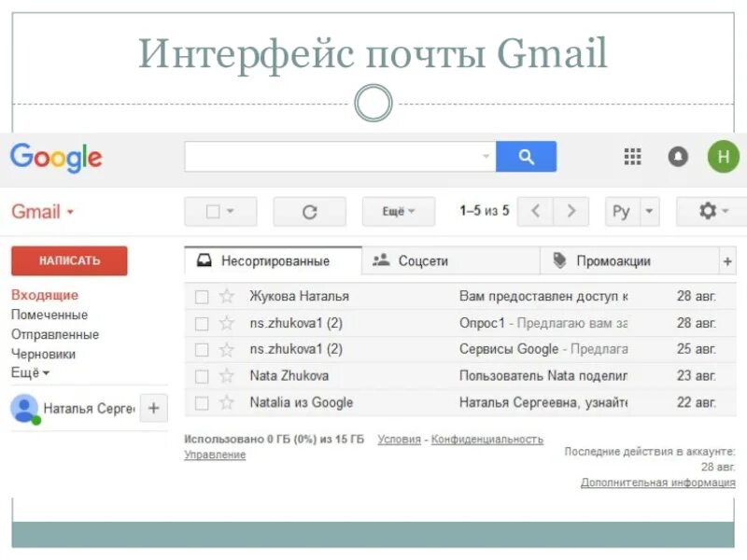Viewport: 747px width, 560px height.
Task: Open the Помеченные folder
Action: pos(49,315)
